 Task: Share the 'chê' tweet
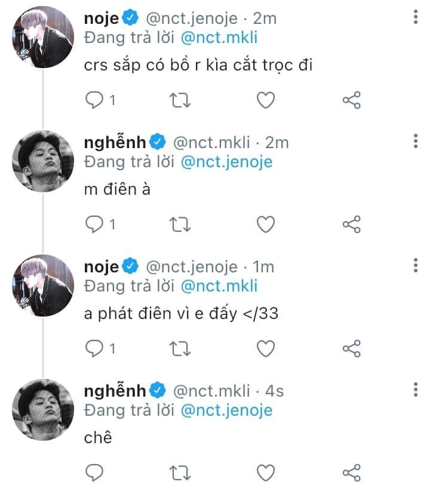pos(352,472)
